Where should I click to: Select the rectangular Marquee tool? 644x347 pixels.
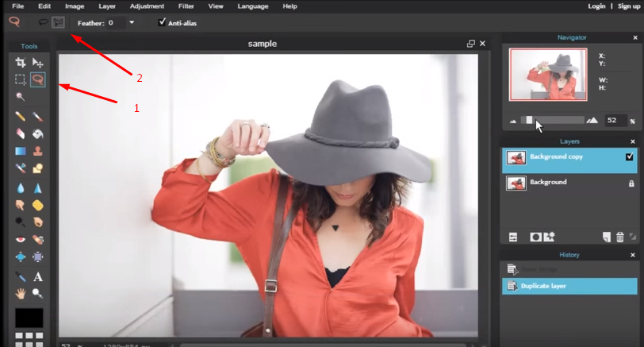point(20,79)
